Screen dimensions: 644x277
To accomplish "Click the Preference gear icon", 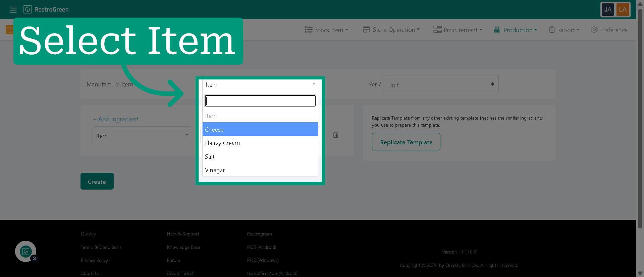I will click(594, 29).
